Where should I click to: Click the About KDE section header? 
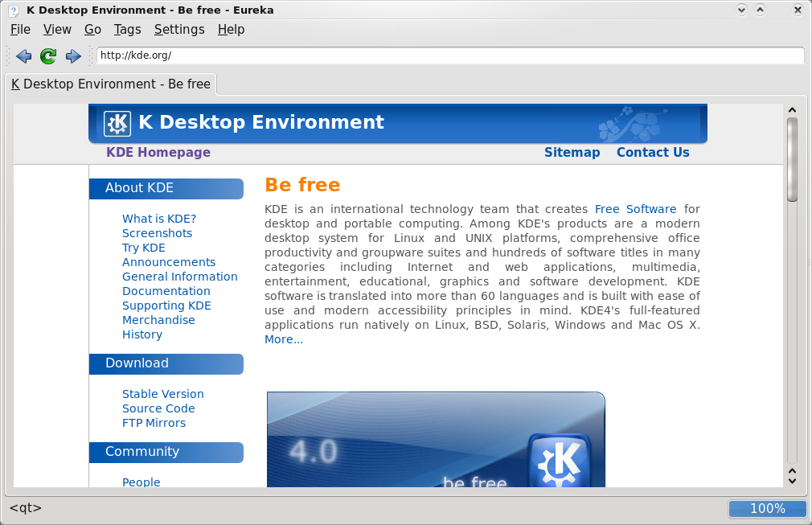[x=166, y=188]
